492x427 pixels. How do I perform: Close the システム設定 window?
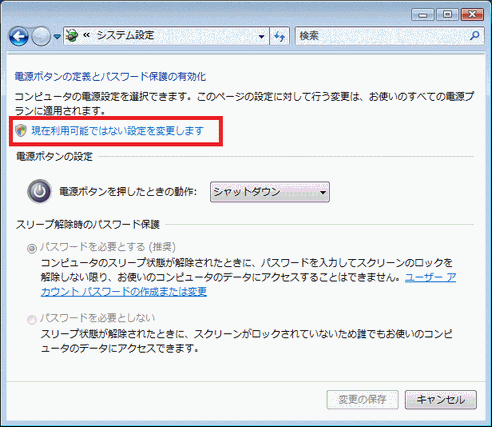pos(472,15)
